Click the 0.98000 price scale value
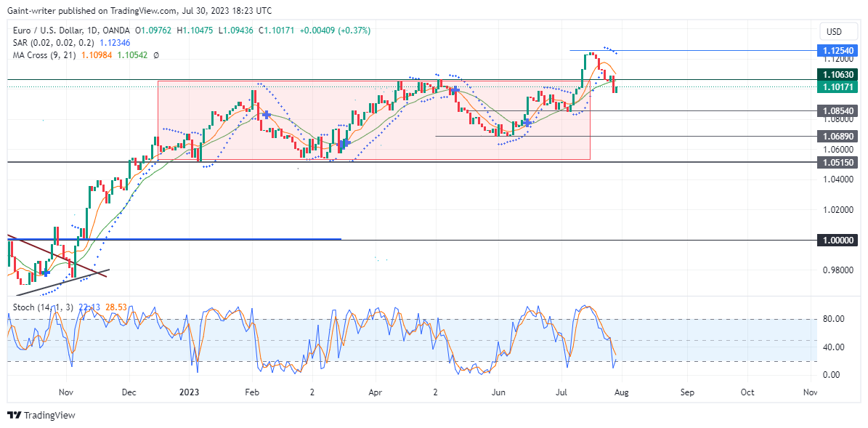The height and width of the screenshot is (428, 868). click(837, 270)
